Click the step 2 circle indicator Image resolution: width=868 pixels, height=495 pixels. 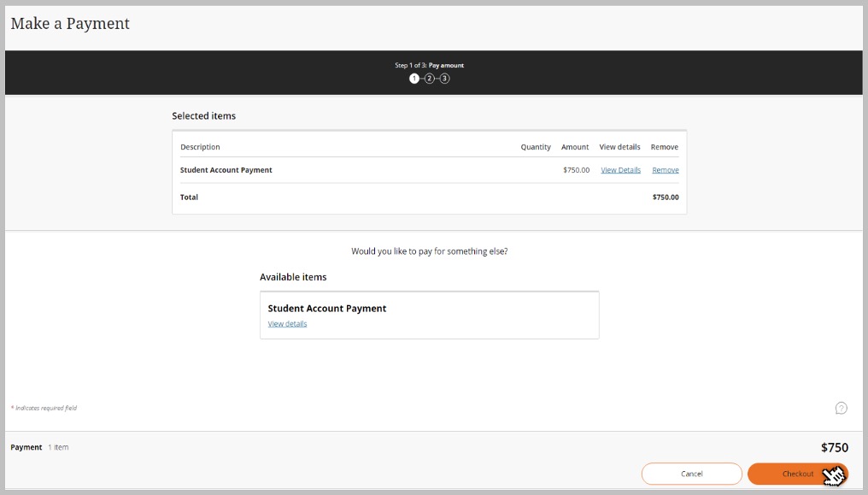tap(430, 79)
